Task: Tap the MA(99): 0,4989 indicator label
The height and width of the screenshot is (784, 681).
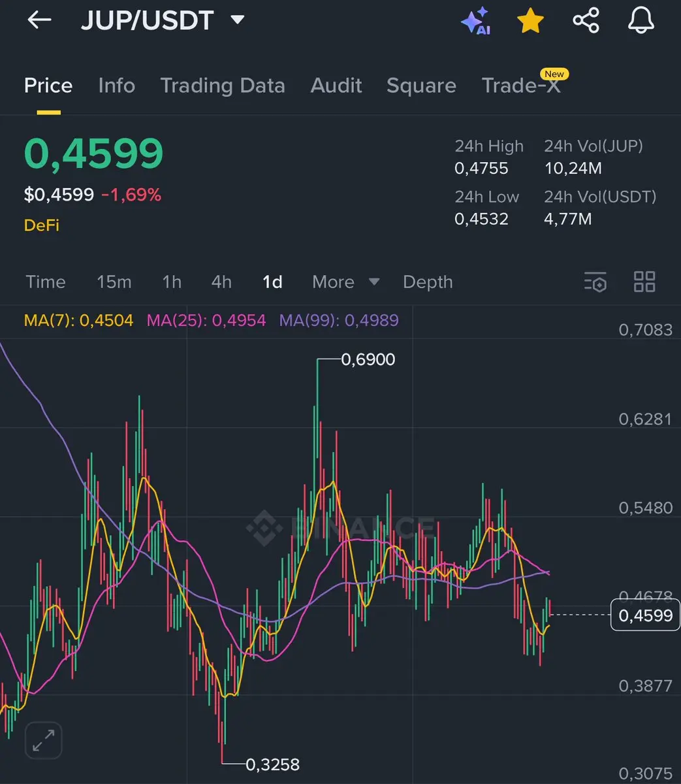Action: pyautogui.click(x=339, y=321)
